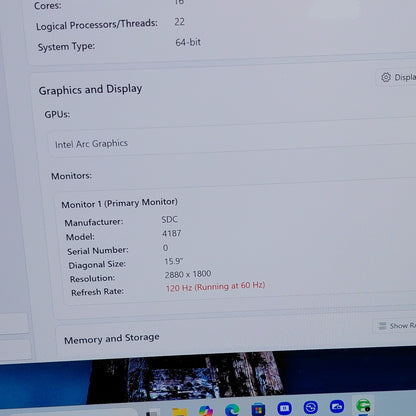Click the Cores: label

[x=48, y=6]
